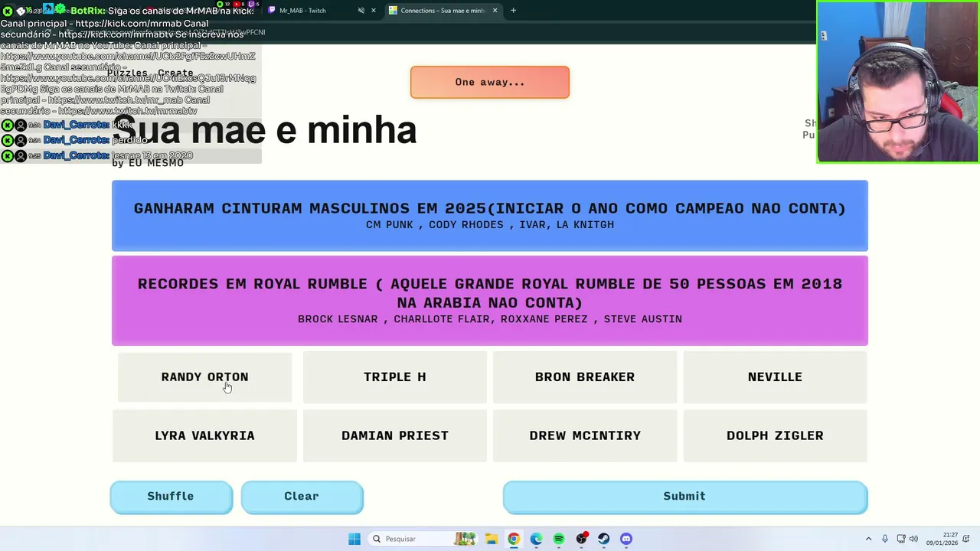Select the LYRA VALKYRIA tile
Screen dimensions: 980x551
pos(204,435)
